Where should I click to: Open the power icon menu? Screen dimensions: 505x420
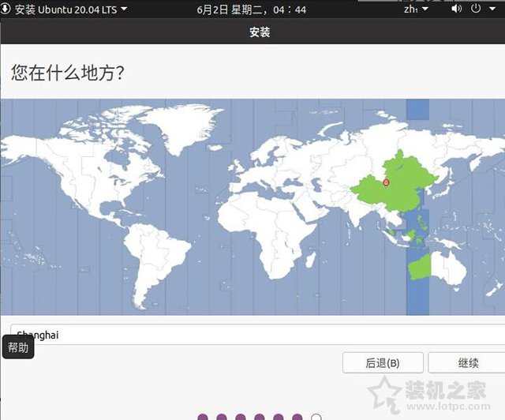[476, 9]
